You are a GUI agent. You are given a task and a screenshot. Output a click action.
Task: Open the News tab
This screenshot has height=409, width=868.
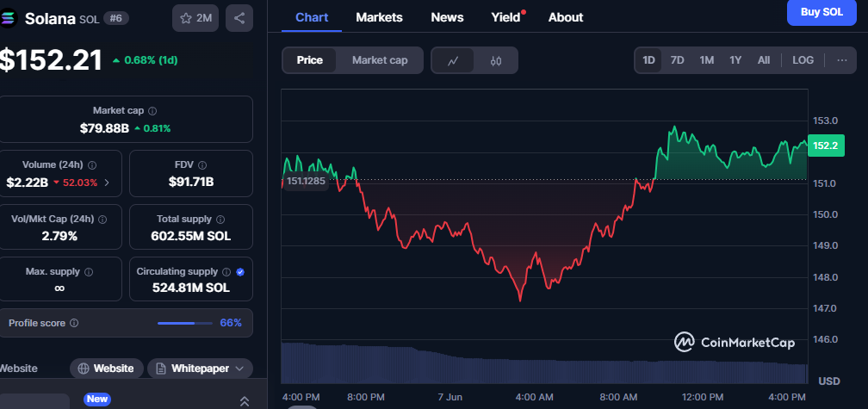click(x=447, y=17)
